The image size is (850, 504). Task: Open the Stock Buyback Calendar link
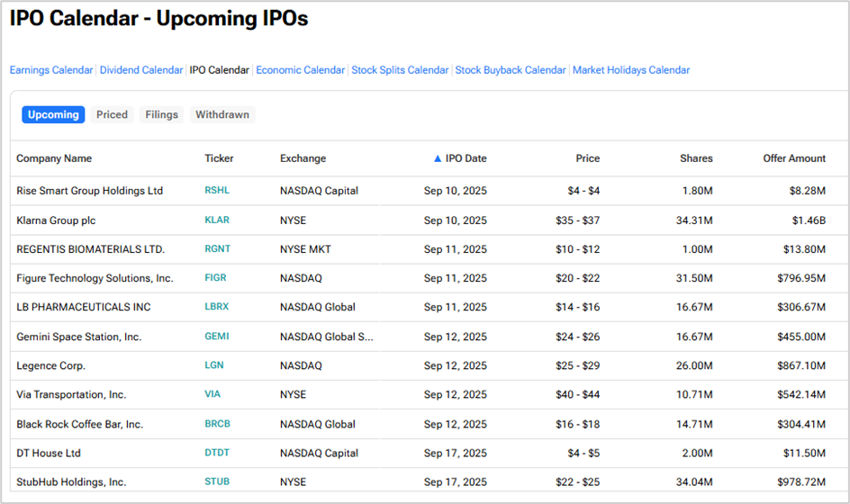point(511,70)
